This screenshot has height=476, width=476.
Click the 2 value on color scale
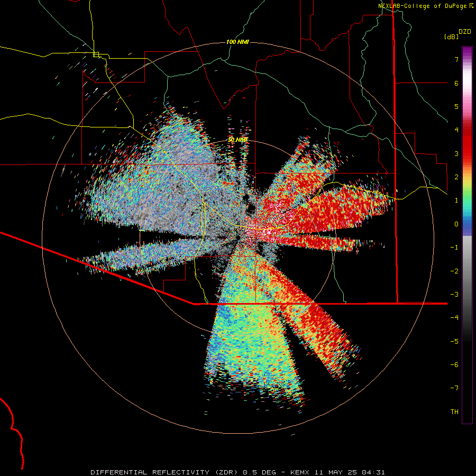tap(456, 177)
